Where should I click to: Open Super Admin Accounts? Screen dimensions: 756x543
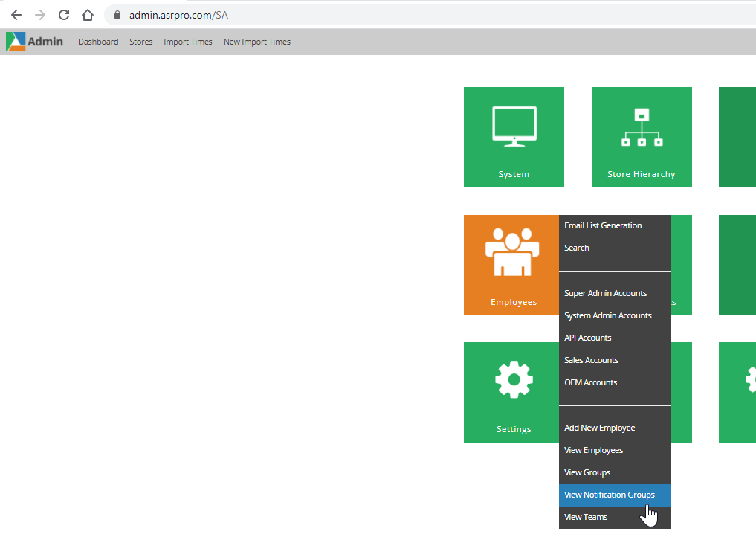tap(605, 292)
